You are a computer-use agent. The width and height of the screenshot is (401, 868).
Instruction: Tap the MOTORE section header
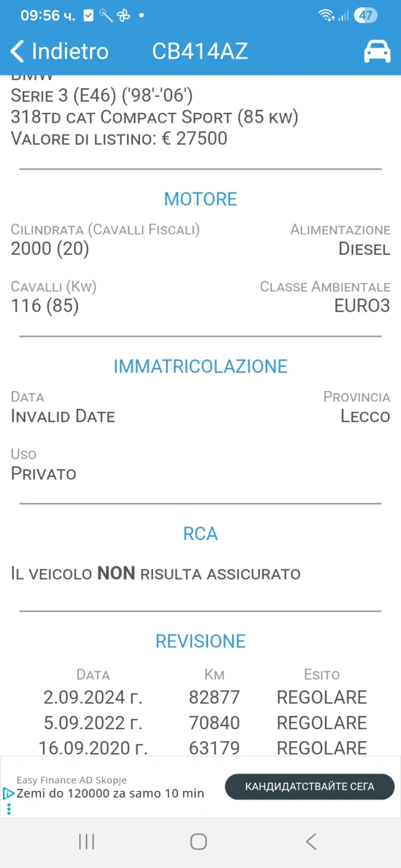[x=200, y=199]
